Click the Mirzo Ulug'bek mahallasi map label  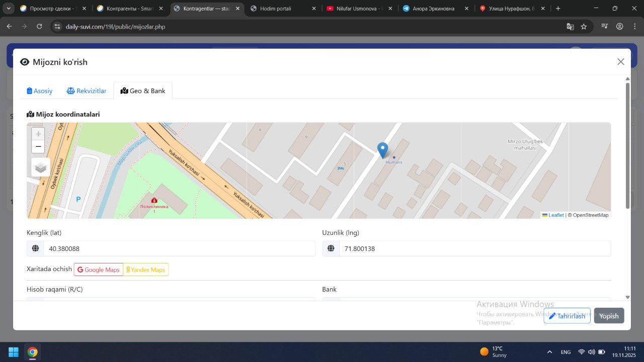525,145
